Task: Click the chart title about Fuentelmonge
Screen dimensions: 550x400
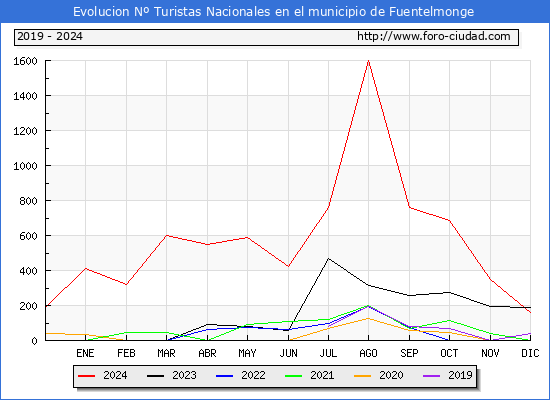Action: point(274,12)
